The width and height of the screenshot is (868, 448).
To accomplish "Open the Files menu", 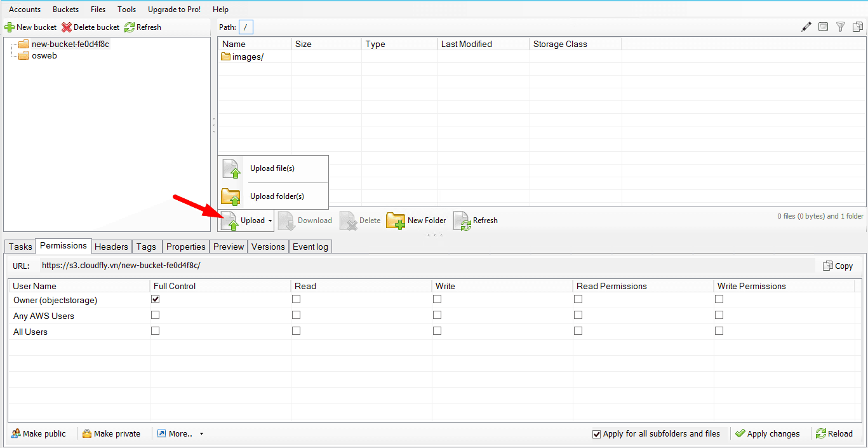I will click(98, 10).
